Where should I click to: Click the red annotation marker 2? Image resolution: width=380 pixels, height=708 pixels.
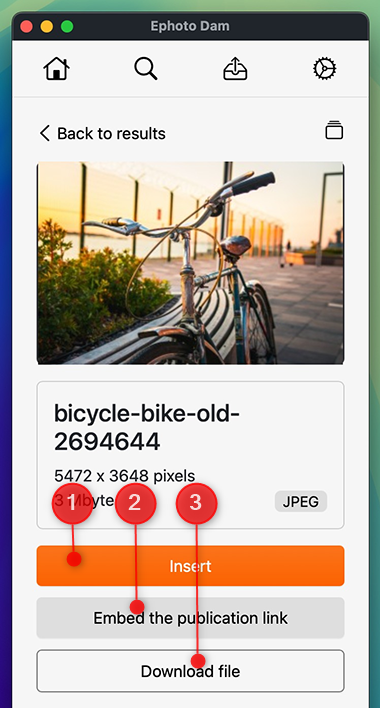coord(135,503)
